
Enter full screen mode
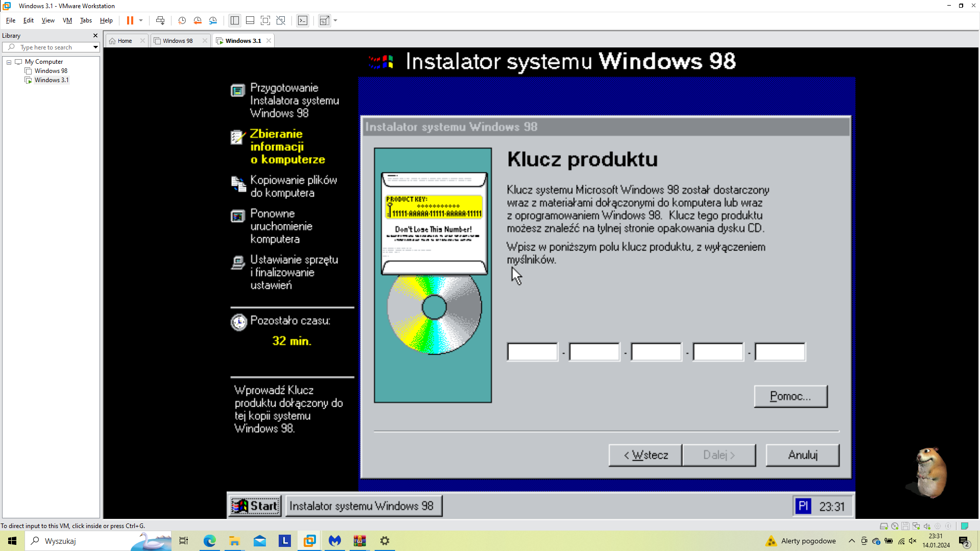click(265, 20)
